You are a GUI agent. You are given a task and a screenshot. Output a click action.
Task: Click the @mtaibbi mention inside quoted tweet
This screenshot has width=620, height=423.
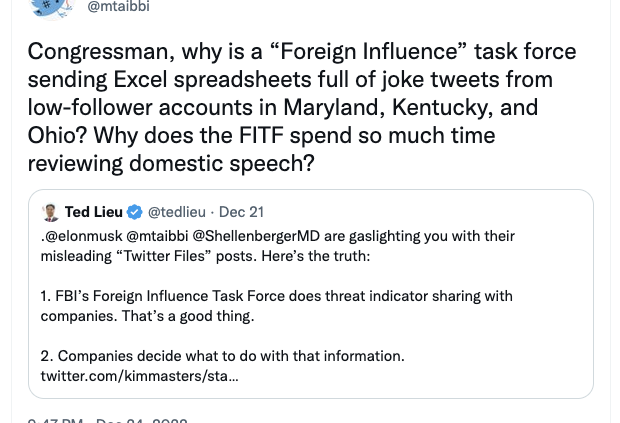point(157,236)
